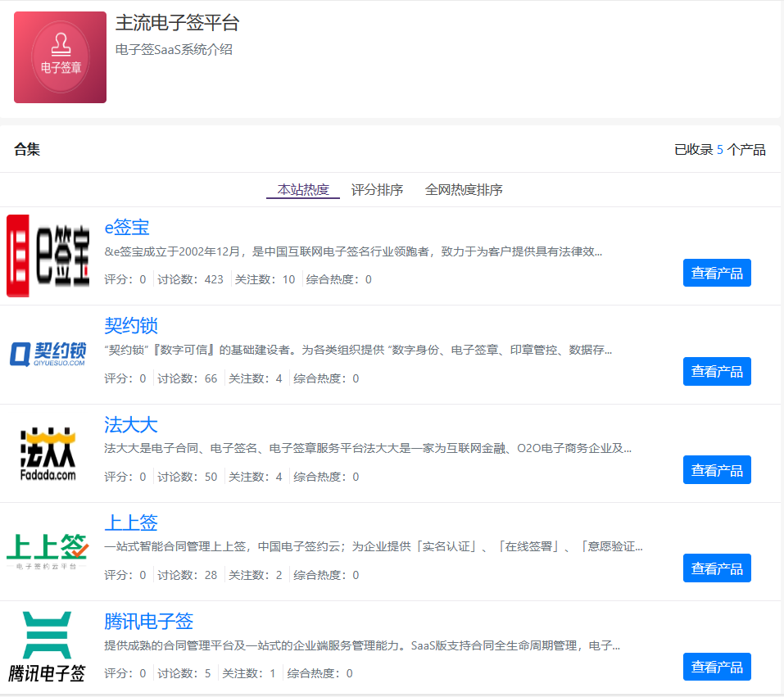The height and width of the screenshot is (697, 784).
Task: Click 讨论数：423 in e签宝 row
Action: (x=191, y=279)
